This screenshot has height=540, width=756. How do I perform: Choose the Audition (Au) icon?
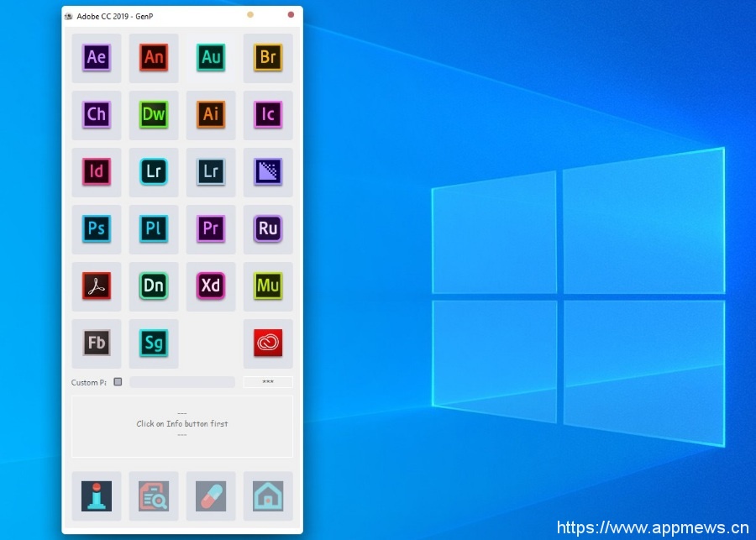point(211,58)
